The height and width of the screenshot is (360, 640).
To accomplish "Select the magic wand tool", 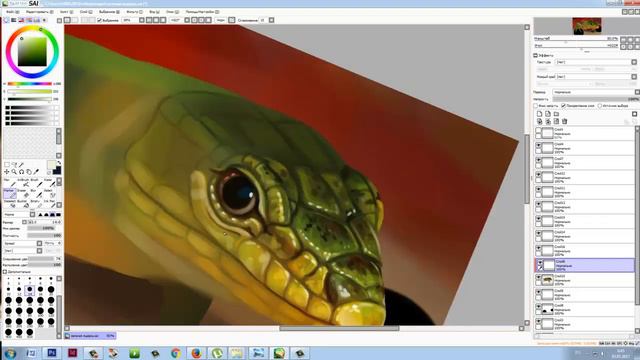I will tap(22, 165).
